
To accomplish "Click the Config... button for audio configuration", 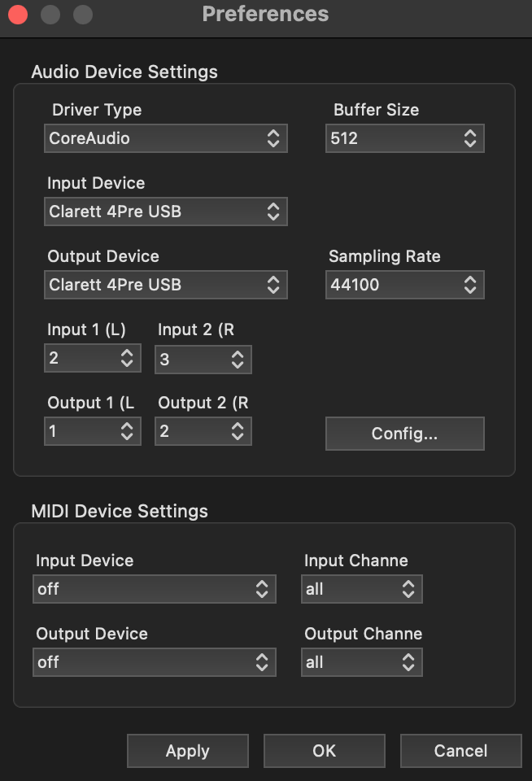I will pos(404,434).
